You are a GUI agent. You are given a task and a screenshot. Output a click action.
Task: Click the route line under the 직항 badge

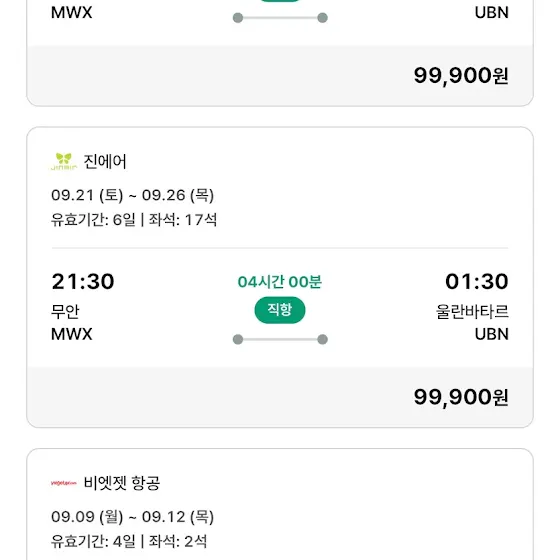coord(280,339)
